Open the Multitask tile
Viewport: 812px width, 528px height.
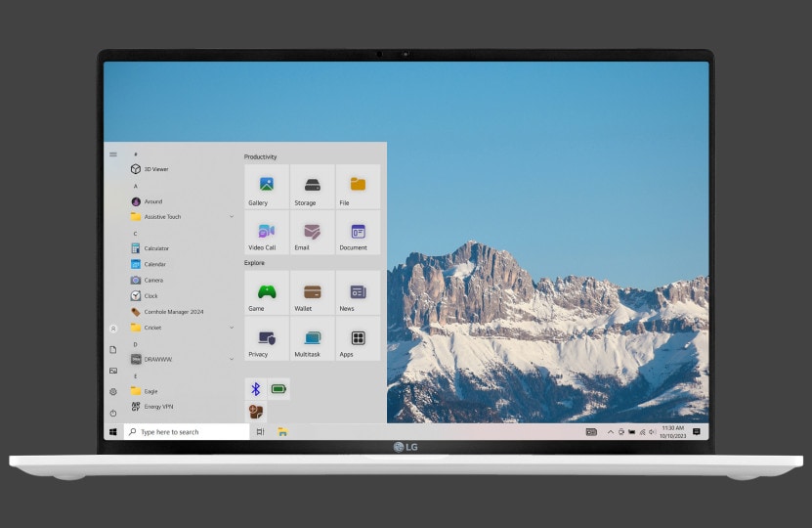tap(312, 339)
